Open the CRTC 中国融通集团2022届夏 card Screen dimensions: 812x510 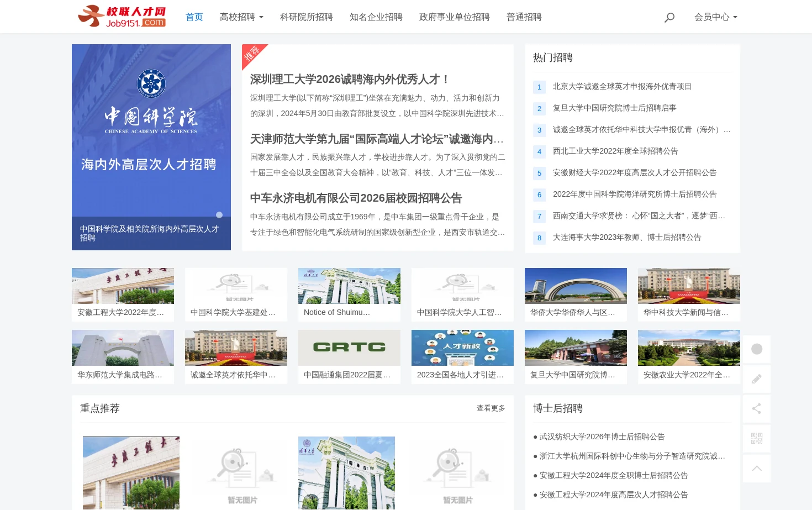coord(349,356)
